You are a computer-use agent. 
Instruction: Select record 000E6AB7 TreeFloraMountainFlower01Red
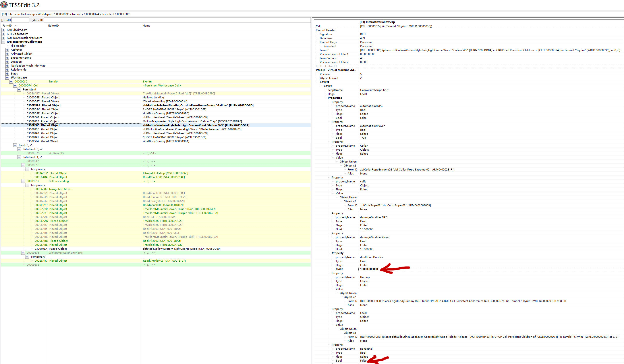(156, 94)
